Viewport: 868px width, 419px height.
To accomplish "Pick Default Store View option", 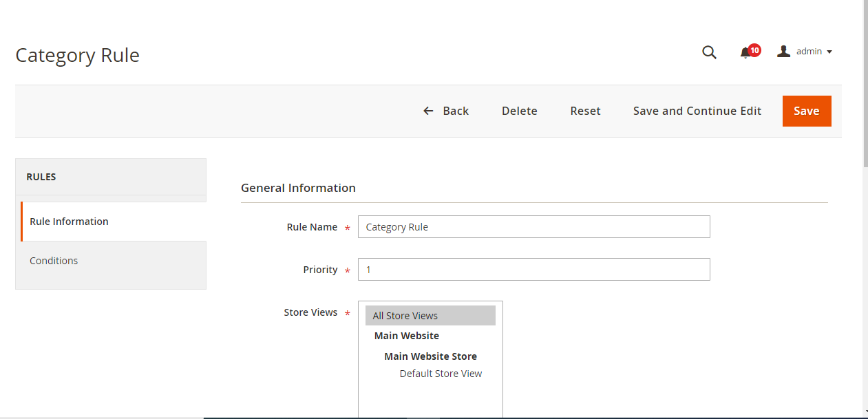I will [x=441, y=374].
